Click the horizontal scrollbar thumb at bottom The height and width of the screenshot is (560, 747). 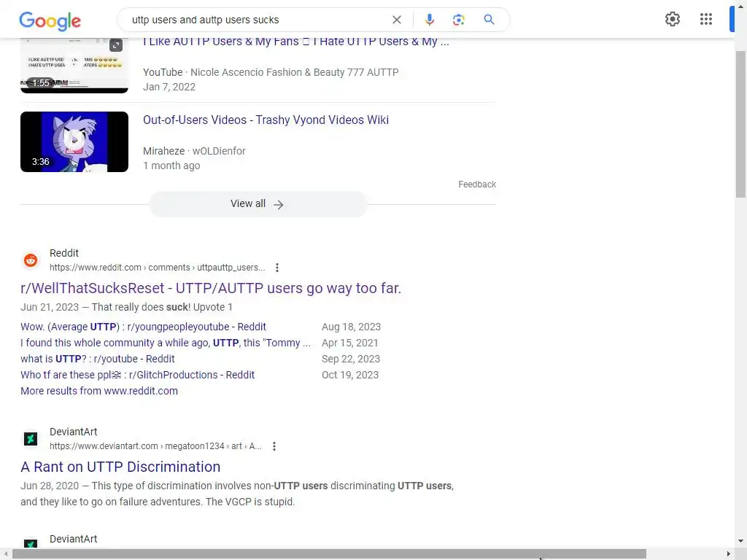(x=329, y=554)
